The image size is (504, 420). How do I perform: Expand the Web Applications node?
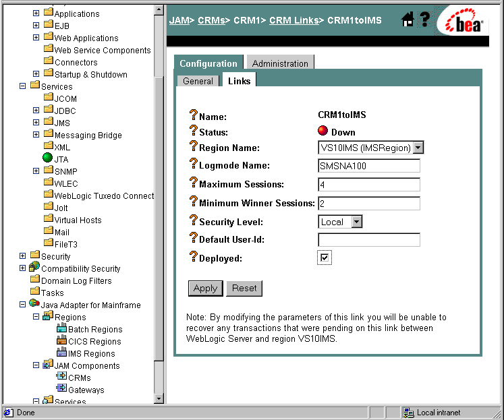[36, 38]
